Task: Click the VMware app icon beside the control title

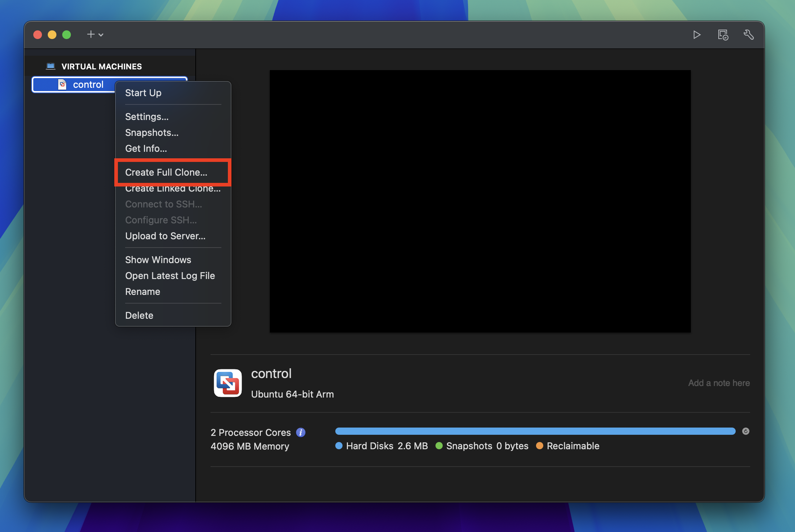Action: click(x=228, y=383)
